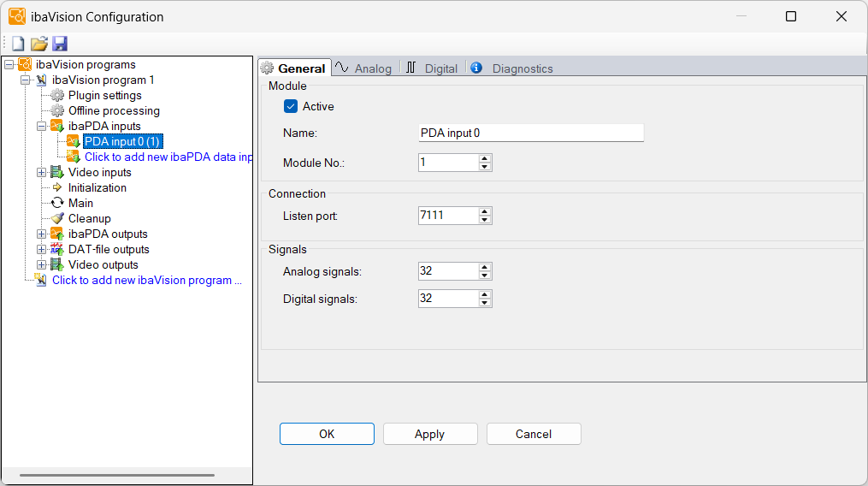Confirm with the OK button
Image resolution: width=868 pixels, height=486 pixels.
pos(327,434)
